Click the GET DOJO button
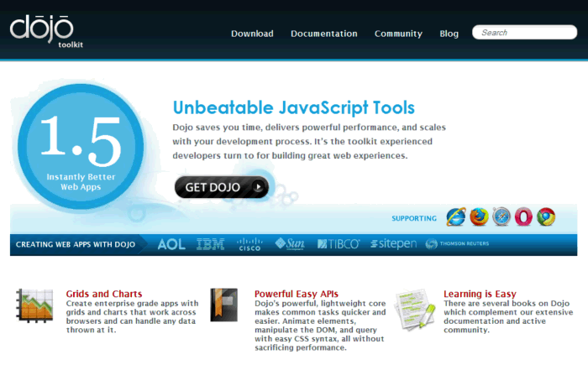 point(222,187)
